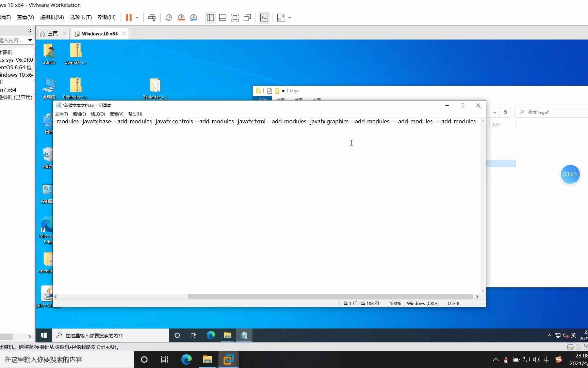Open the guest Windows Start menu
Image resolution: width=588 pixels, height=368 pixels.
click(44, 335)
